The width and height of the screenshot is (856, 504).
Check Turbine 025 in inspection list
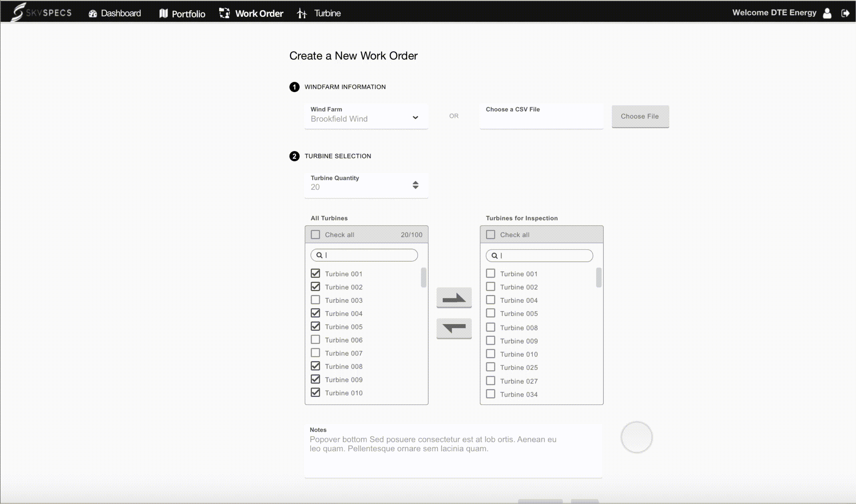[490, 367]
